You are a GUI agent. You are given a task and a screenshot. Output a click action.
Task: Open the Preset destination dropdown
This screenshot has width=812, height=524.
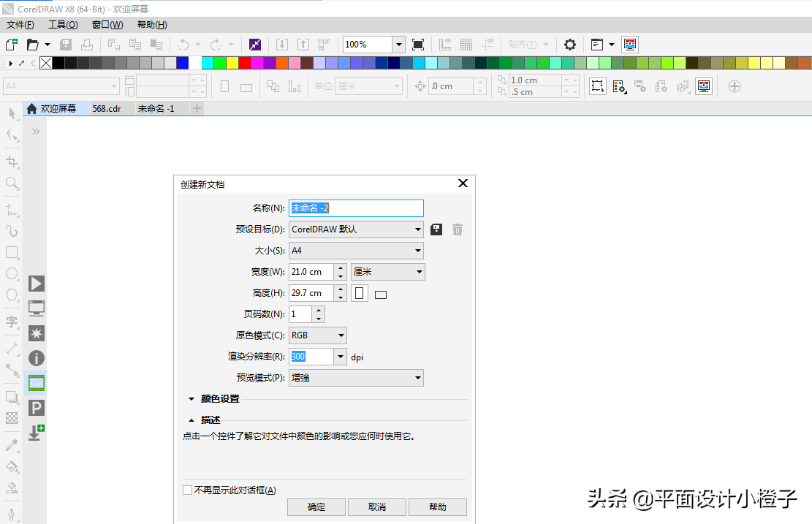tap(356, 229)
